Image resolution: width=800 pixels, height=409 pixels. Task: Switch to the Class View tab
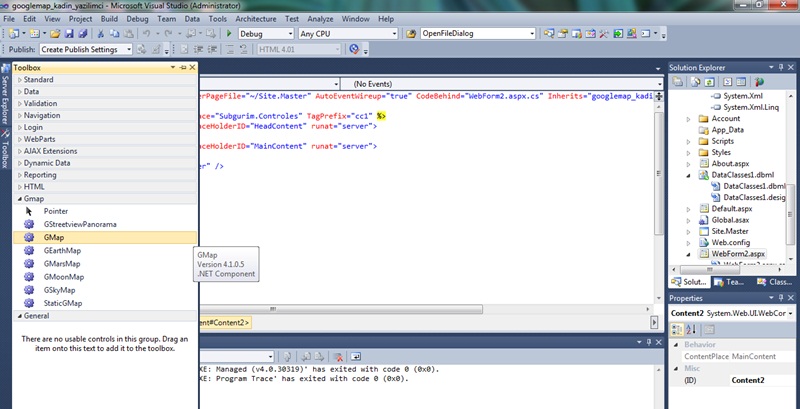click(775, 282)
